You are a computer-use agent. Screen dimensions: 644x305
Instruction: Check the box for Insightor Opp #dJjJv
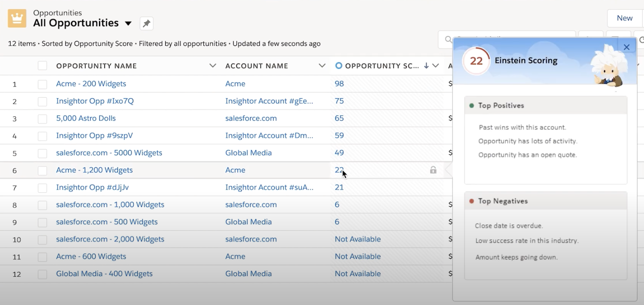(43, 188)
